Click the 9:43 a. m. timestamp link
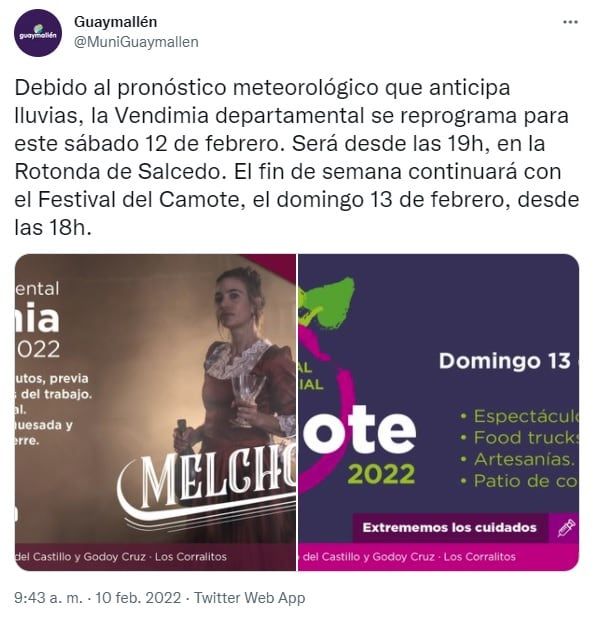 pos(49,598)
